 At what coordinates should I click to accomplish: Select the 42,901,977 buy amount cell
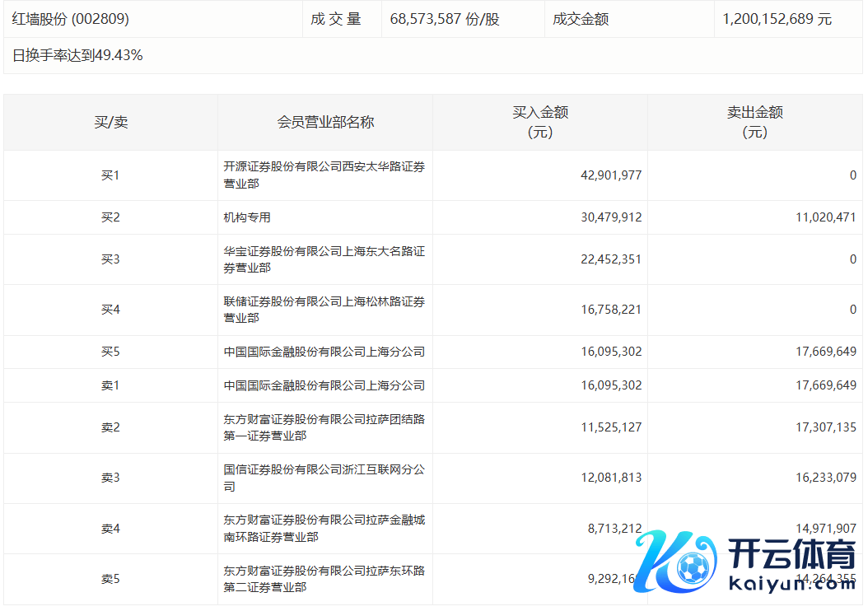click(x=610, y=175)
